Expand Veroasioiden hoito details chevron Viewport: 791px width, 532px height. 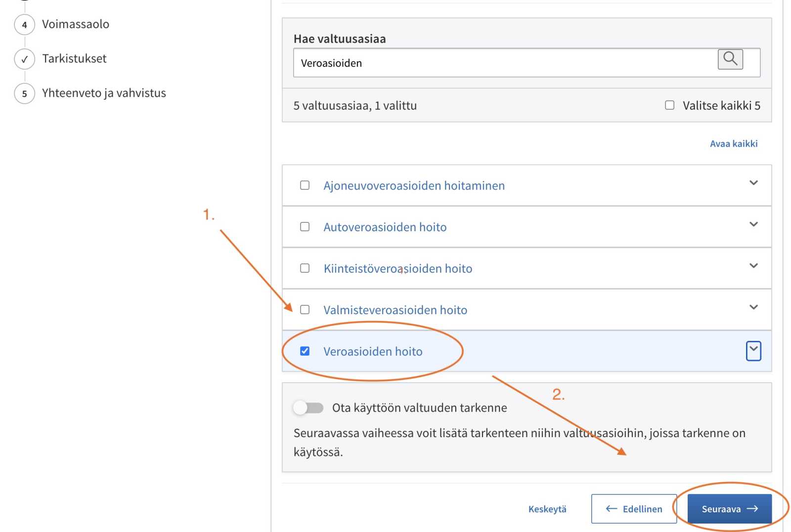(x=753, y=351)
